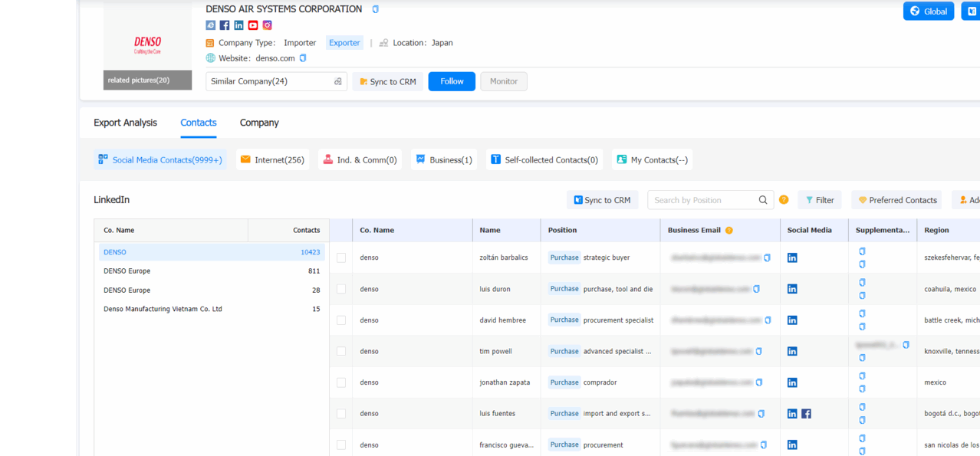The image size is (980, 456).
Task: Open the company's YouTube icon
Action: click(x=253, y=25)
